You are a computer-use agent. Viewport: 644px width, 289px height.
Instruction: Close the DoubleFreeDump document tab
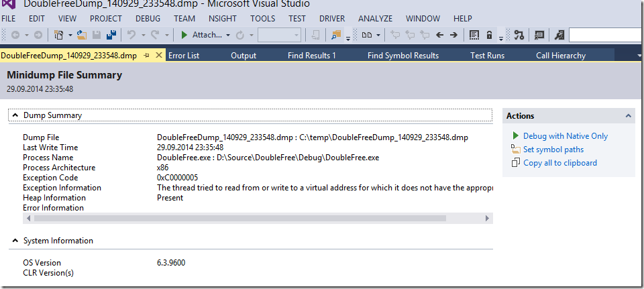click(158, 56)
